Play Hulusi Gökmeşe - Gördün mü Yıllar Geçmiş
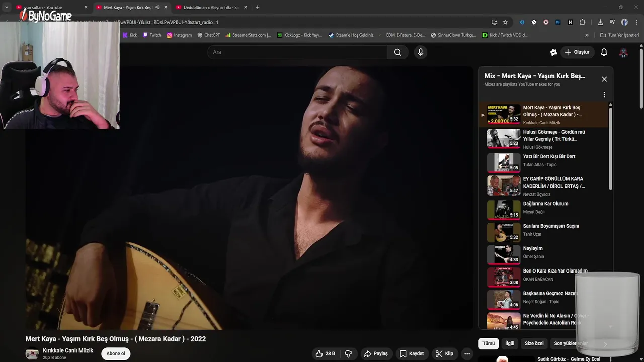The image size is (644, 362). 544,139
